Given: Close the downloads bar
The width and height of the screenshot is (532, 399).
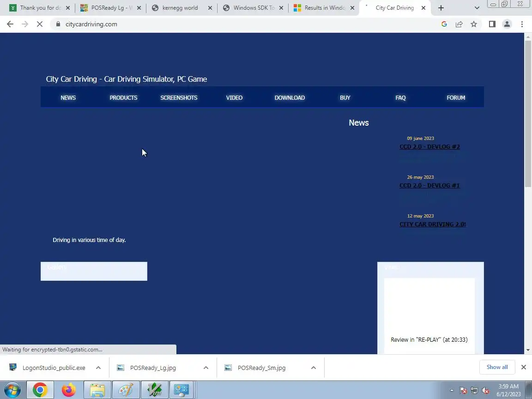Looking at the screenshot, I should coord(524,367).
